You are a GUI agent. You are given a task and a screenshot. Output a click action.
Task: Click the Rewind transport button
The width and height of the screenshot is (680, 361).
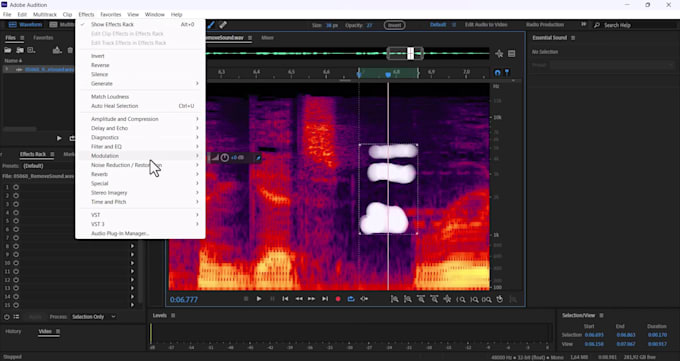tap(299, 299)
